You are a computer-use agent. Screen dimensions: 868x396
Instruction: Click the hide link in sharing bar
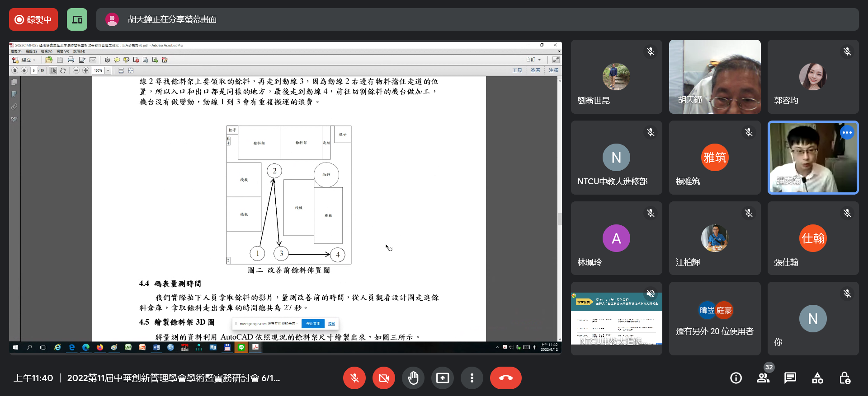pos(331,323)
